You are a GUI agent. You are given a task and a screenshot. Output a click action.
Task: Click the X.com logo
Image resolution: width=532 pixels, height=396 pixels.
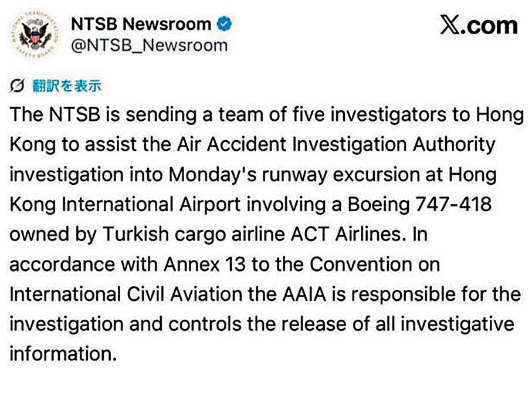pos(479,25)
